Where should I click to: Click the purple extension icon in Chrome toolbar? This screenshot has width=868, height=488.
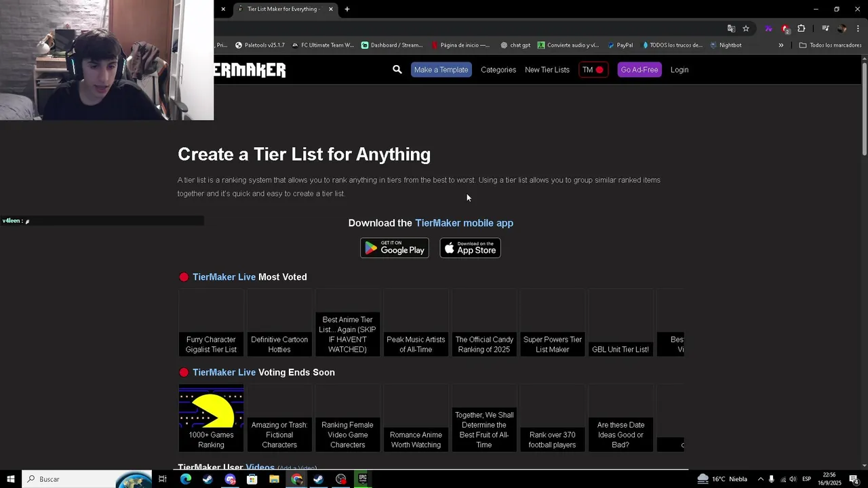768,28
